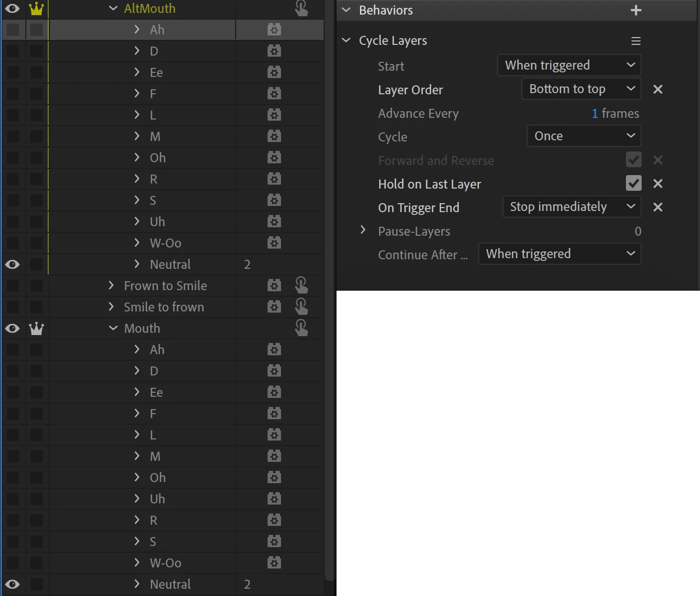Click the behavior tag icon on Frown to Smile
Image resolution: width=700 pixels, height=596 pixels.
[274, 286]
